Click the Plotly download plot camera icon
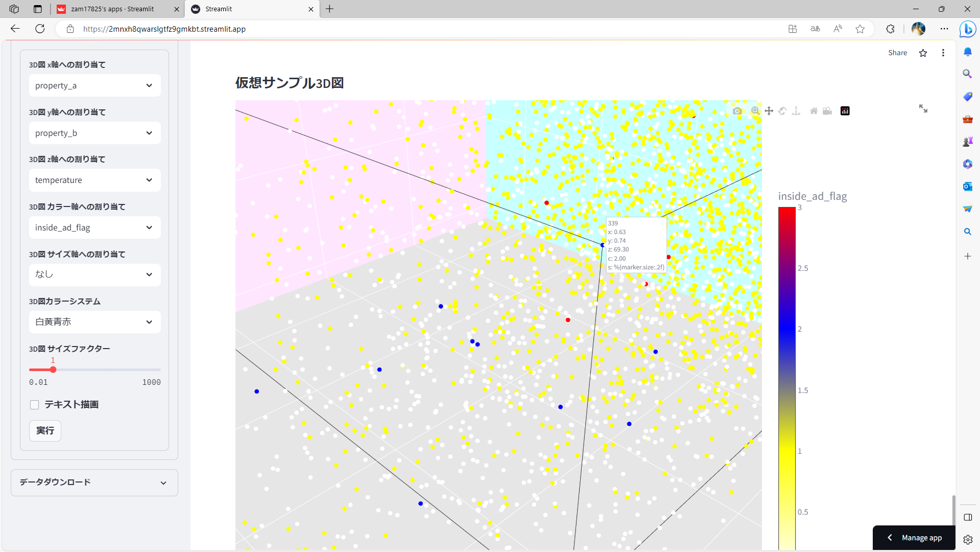Viewport: 980px width, 552px height. (737, 111)
